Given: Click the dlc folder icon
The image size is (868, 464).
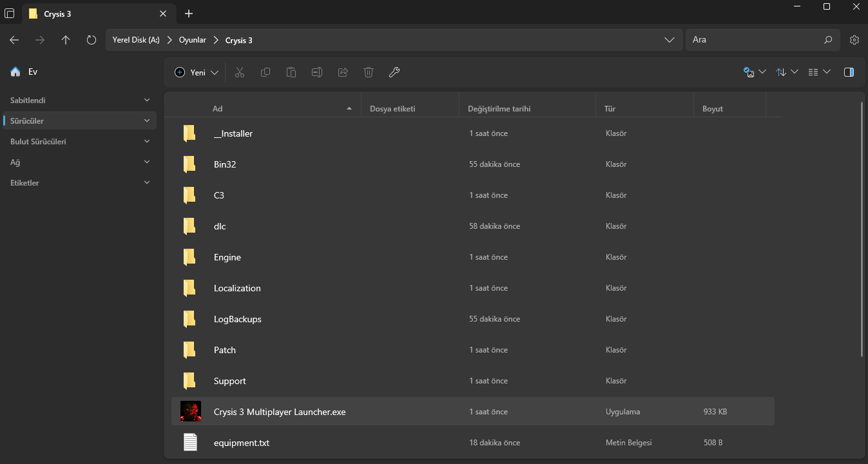Looking at the screenshot, I should [189, 226].
